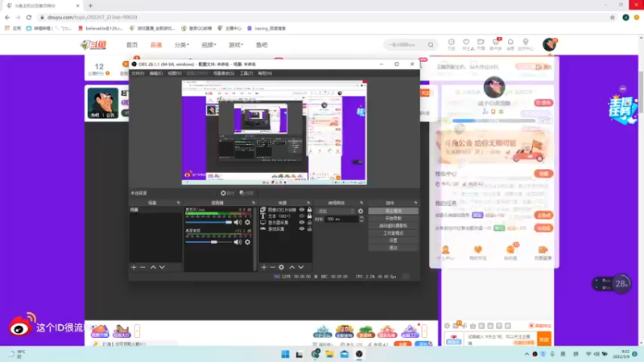The image size is (644, 362).
Task: Click the Windows Start button on taskbar
Action: [285, 354]
